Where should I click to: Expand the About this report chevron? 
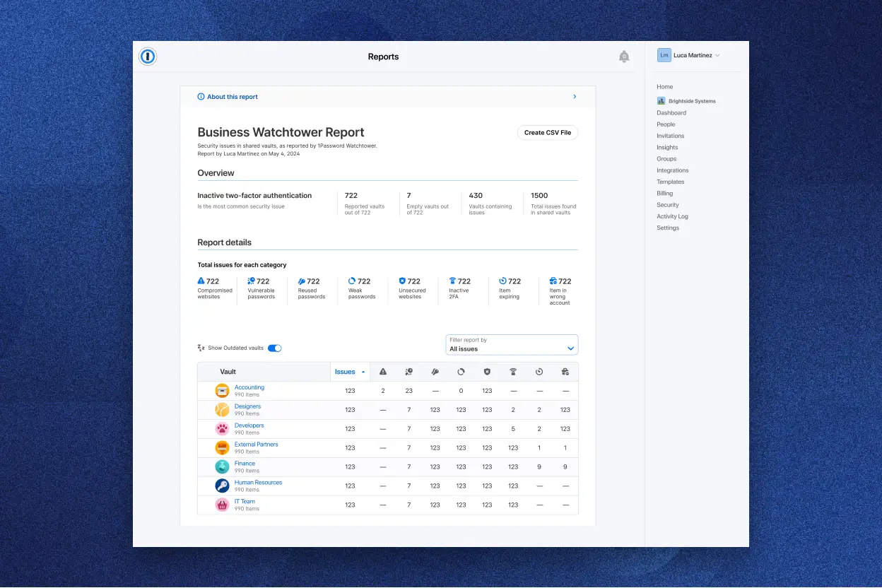[575, 97]
